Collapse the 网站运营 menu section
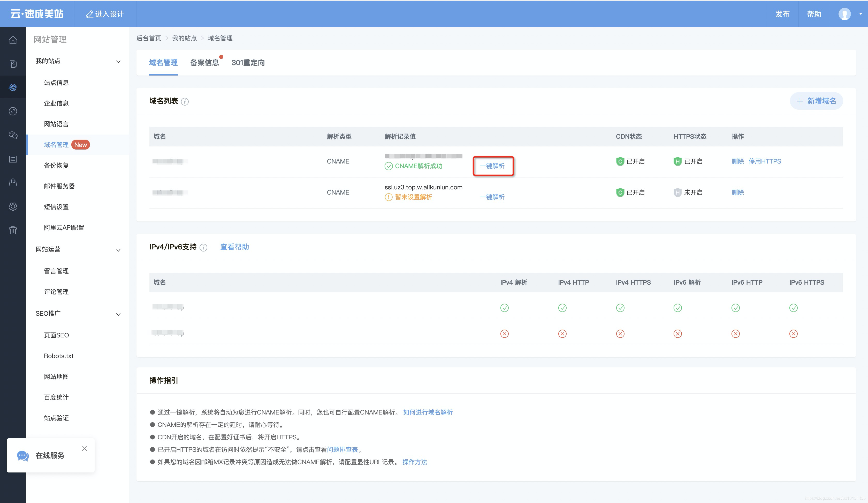 pos(118,250)
